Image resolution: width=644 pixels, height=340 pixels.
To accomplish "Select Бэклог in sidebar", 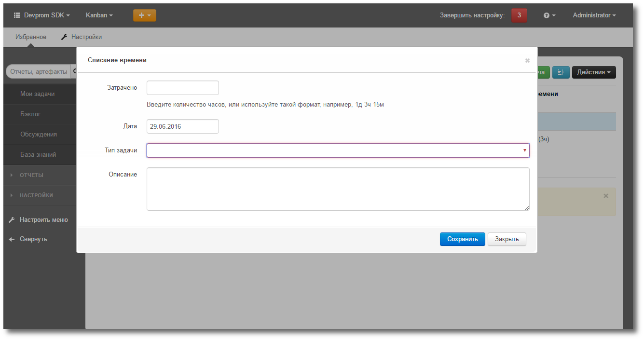I will click(x=40, y=114).
